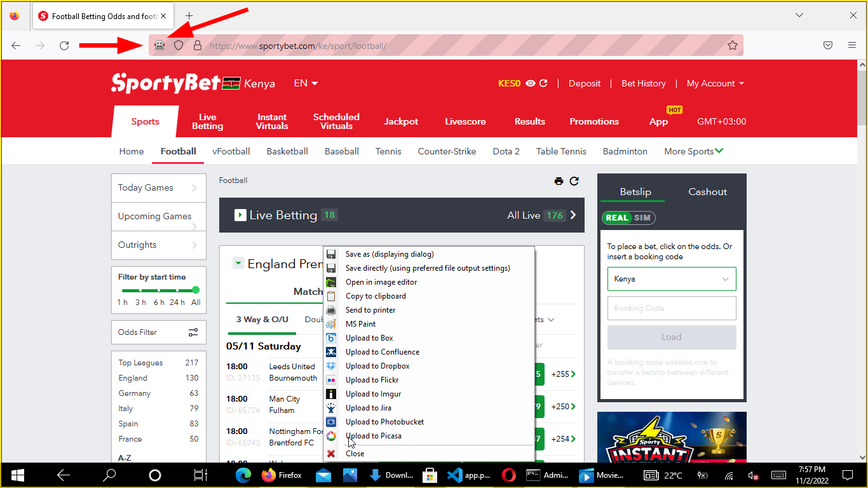Screen dimensions: 868x488
Task: Collapse the England Premier League section
Action: pyautogui.click(x=238, y=262)
